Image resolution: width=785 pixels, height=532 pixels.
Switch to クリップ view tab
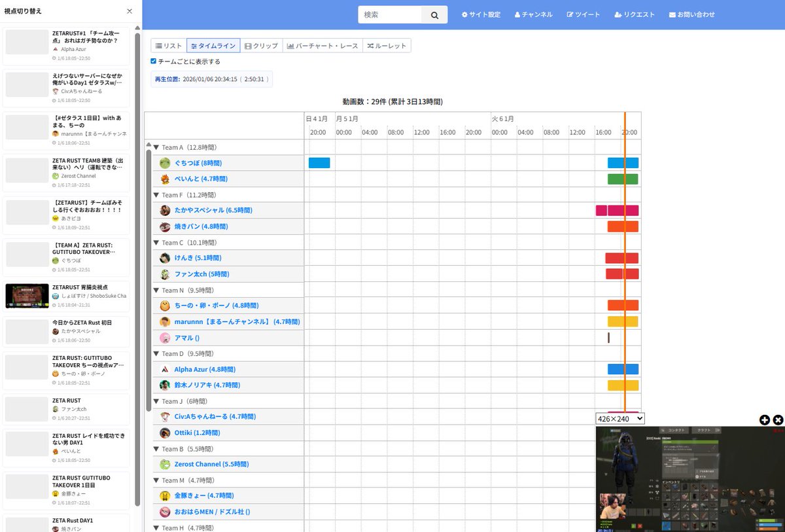261,46
